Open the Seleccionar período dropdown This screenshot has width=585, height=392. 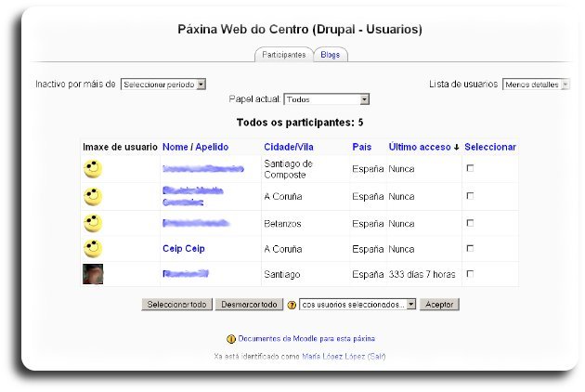[x=163, y=85]
